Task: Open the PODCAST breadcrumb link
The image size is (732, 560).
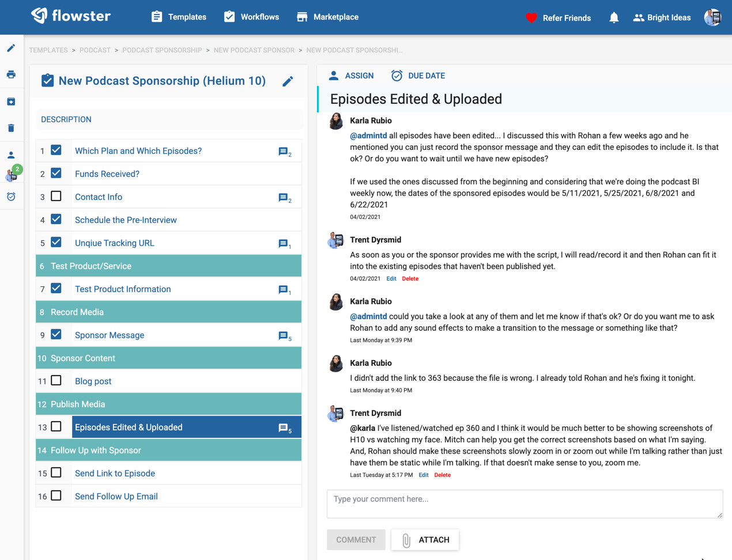Action: (x=95, y=50)
